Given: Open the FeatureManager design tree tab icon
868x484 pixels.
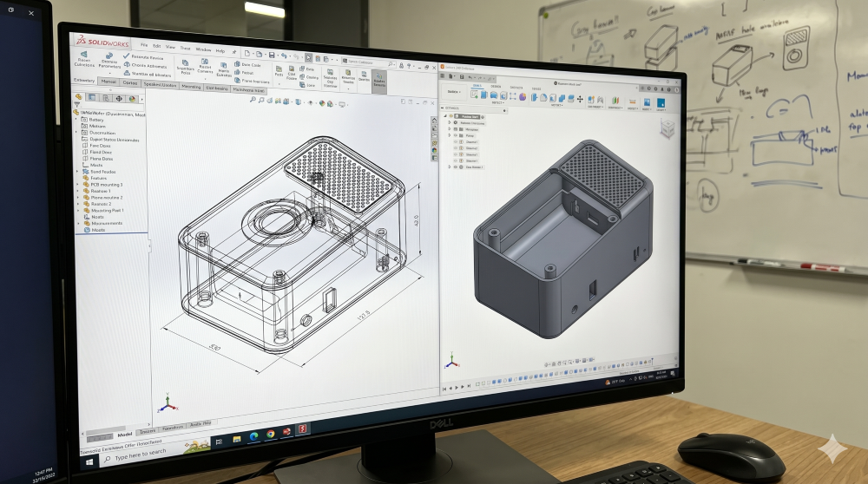Looking at the screenshot, I should [79, 97].
